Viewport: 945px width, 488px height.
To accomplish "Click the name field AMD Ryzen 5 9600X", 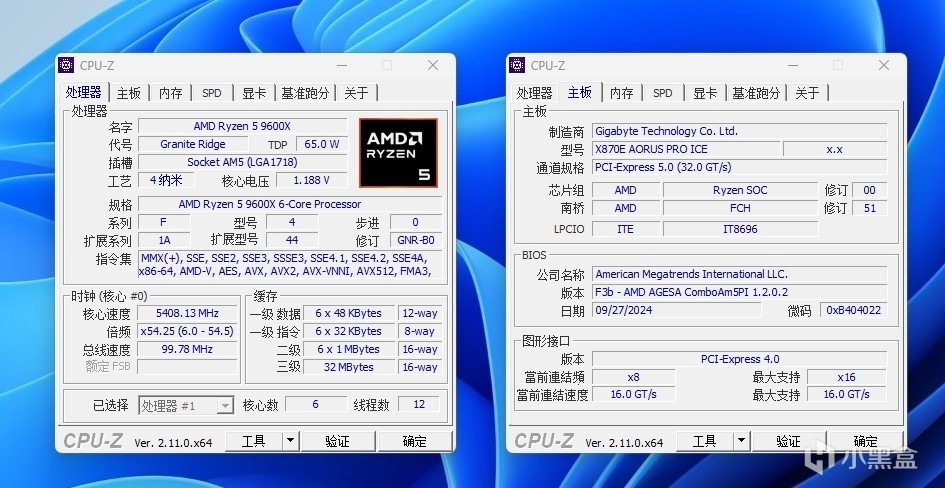I will [242, 126].
